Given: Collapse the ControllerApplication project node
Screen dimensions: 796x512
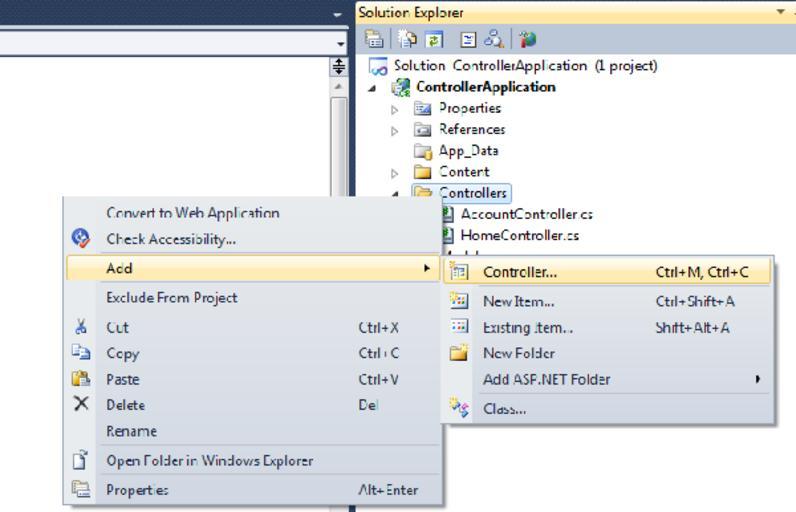Looking at the screenshot, I should tap(373, 87).
